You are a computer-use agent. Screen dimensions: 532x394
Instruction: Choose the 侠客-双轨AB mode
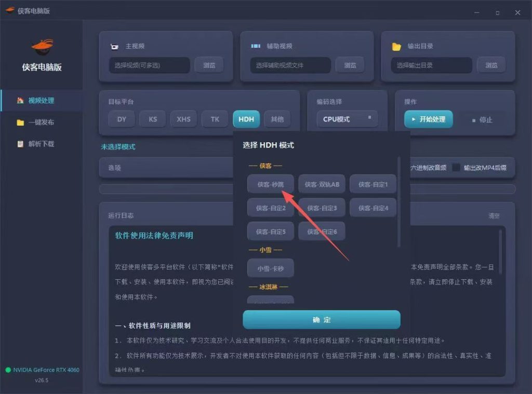click(322, 184)
